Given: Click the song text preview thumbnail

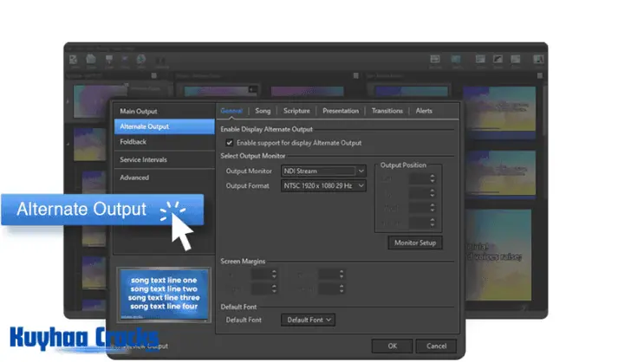Looking at the screenshot, I should (x=164, y=294).
